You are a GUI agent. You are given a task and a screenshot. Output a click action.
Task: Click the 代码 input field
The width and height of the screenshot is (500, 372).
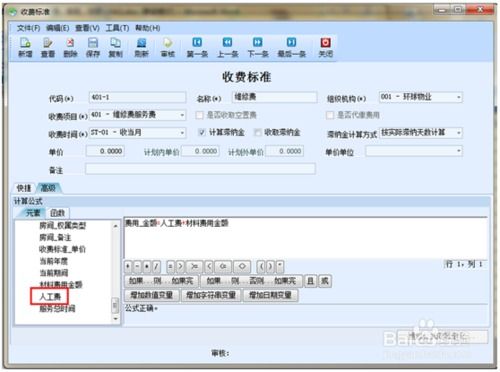click(x=137, y=97)
